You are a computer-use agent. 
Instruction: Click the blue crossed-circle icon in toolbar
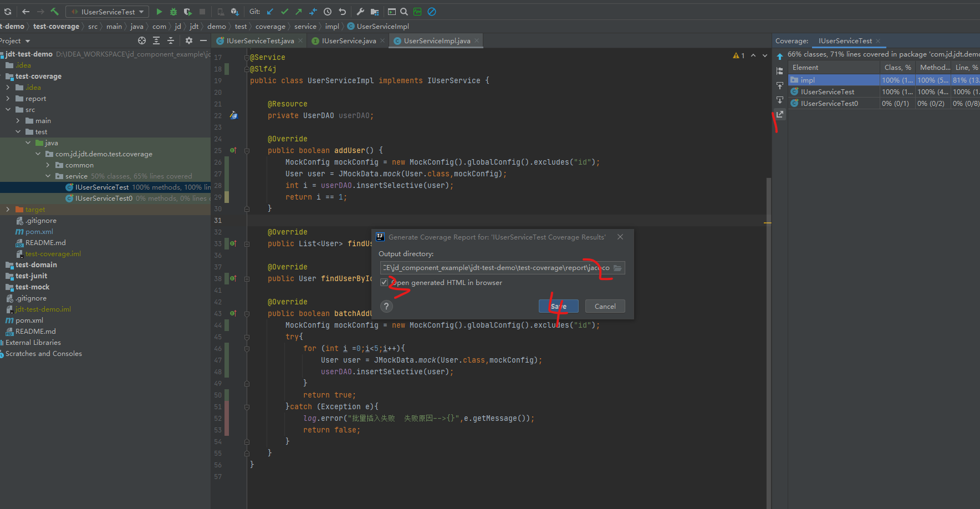(432, 11)
